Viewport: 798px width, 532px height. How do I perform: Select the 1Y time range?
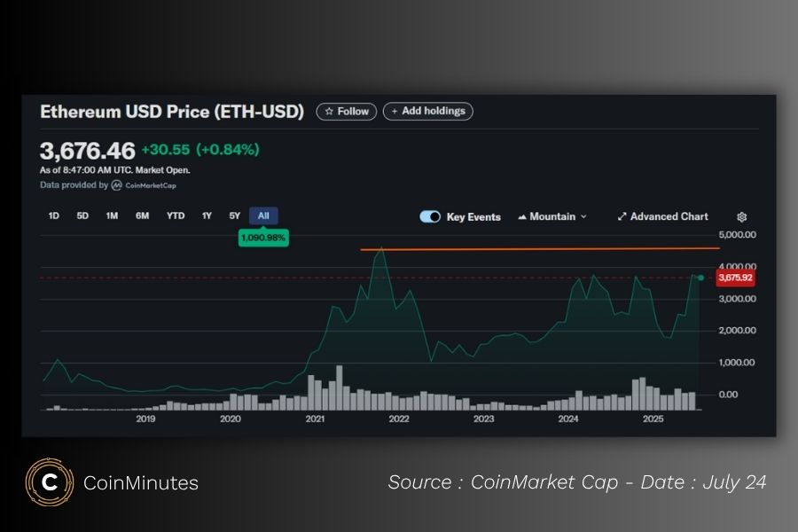pos(207,215)
